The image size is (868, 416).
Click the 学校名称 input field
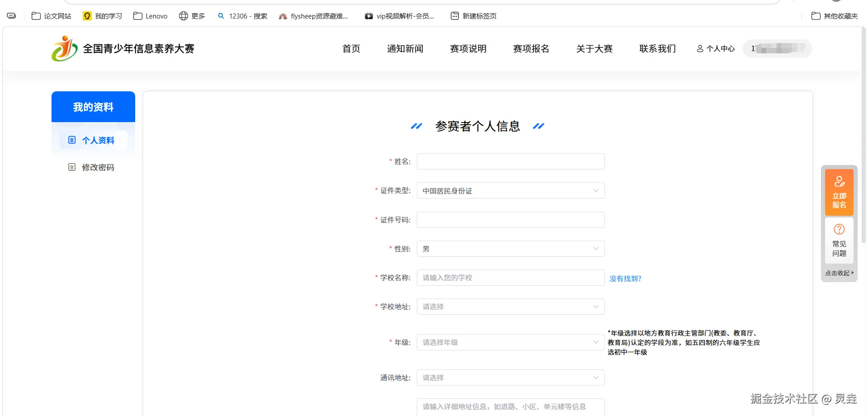(x=510, y=278)
